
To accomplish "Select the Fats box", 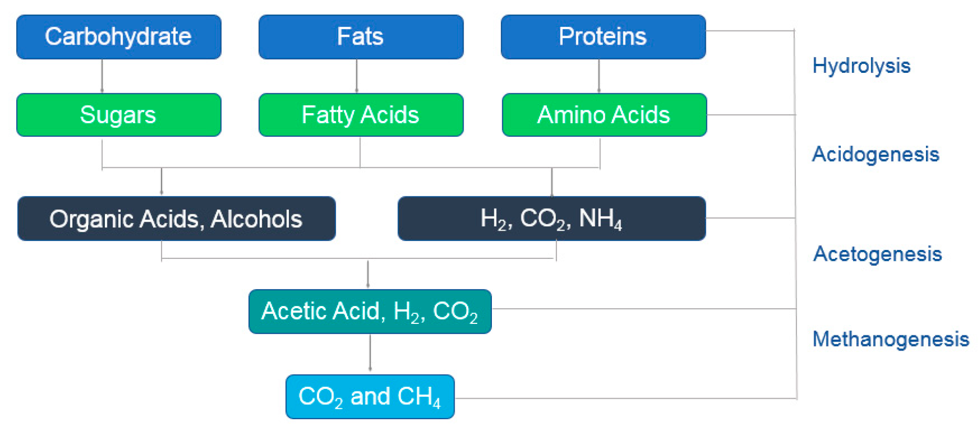I will click(361, 37).
